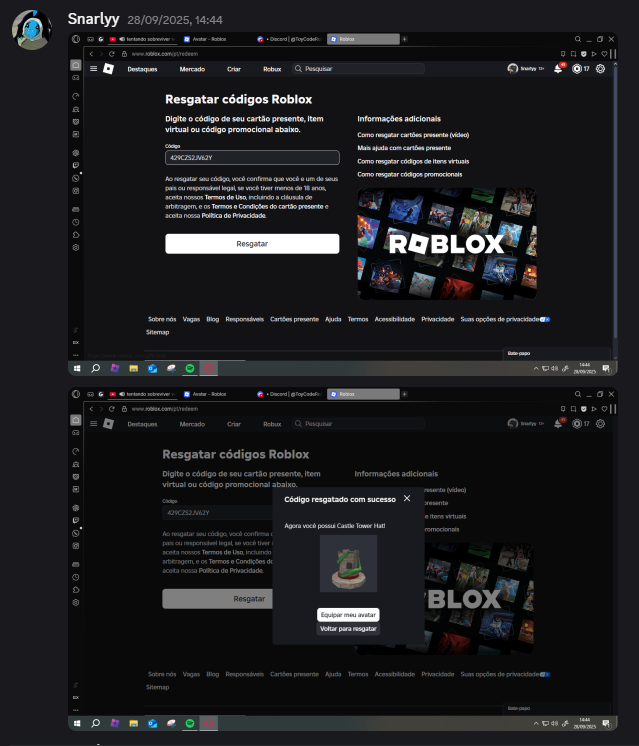This screenshot has width=639, height=746.
Task: In the first screenshot, click the taskbar search magnifier
Action: pyautogui.click(x=96, y=368)
